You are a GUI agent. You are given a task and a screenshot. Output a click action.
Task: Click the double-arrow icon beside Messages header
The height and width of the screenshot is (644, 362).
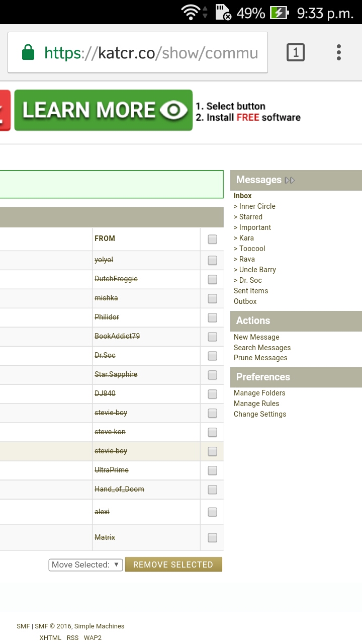coord(290,180)
